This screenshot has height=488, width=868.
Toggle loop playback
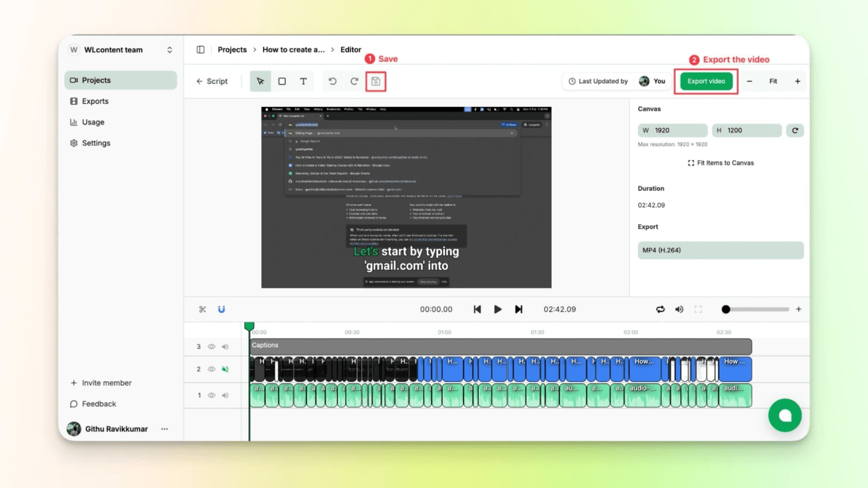[660, 310]
